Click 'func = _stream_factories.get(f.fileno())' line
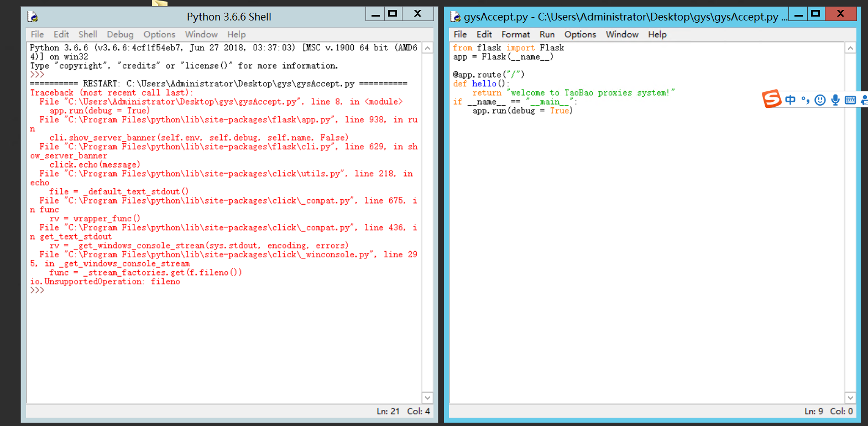868x426 pixels. 145,272
